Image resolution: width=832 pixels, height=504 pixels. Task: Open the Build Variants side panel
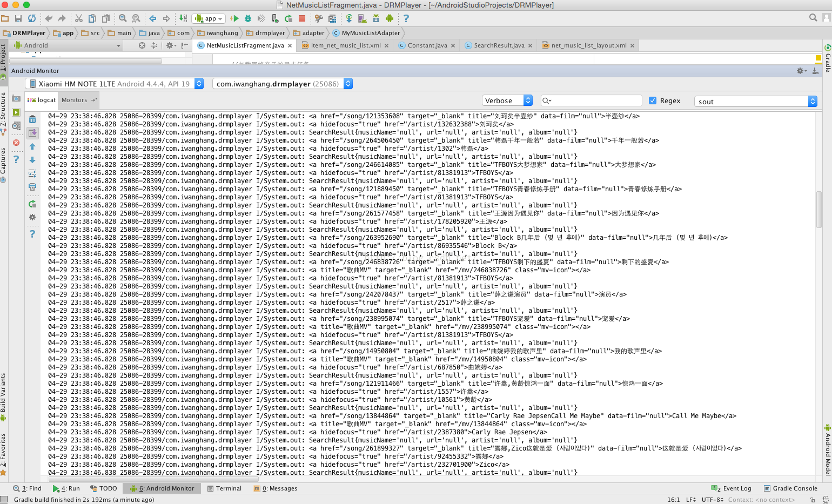click(x=3, y=397)
